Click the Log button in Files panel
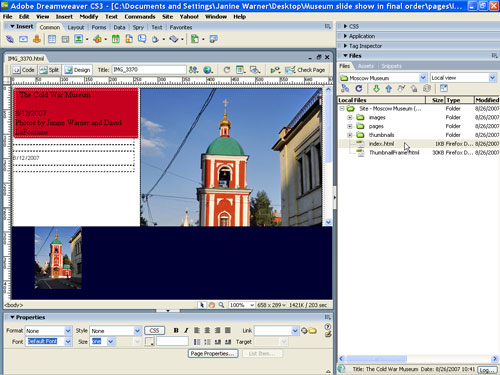This screenshot has width=500, height=375. 487,370
